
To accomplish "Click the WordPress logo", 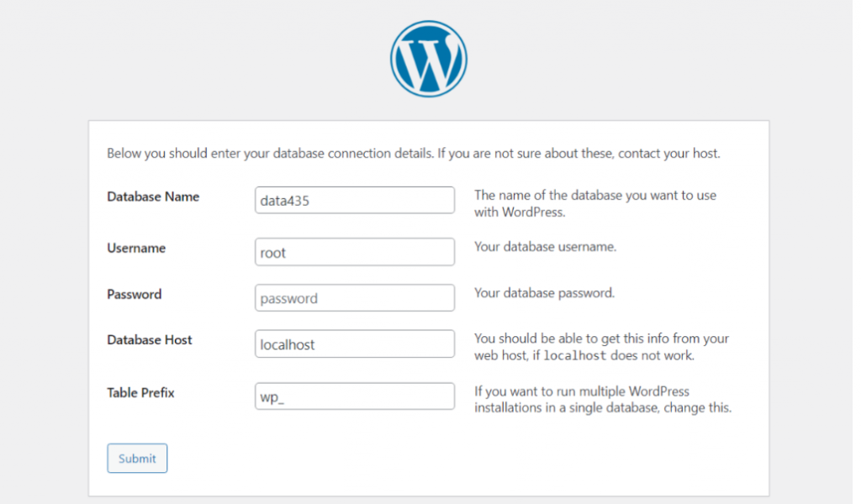I will coord(428,57).
